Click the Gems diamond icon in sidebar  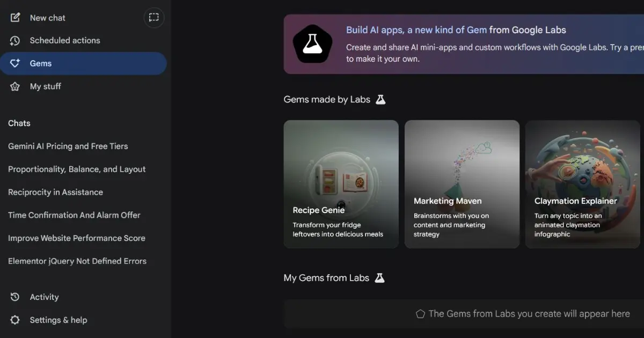(15, 63)
